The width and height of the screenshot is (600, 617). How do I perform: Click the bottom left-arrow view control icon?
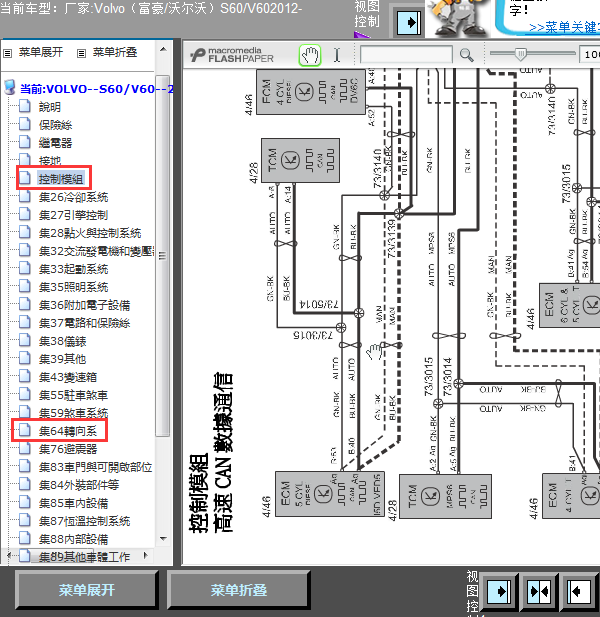point(579,591)
